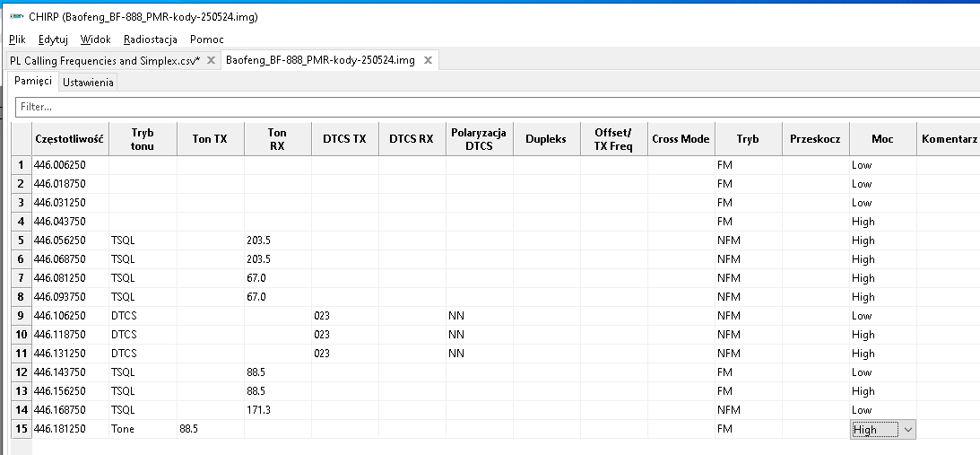Click the DTCS TX value 023 in row 10
The height and width of the screenshot is (455, 980).
344,335
